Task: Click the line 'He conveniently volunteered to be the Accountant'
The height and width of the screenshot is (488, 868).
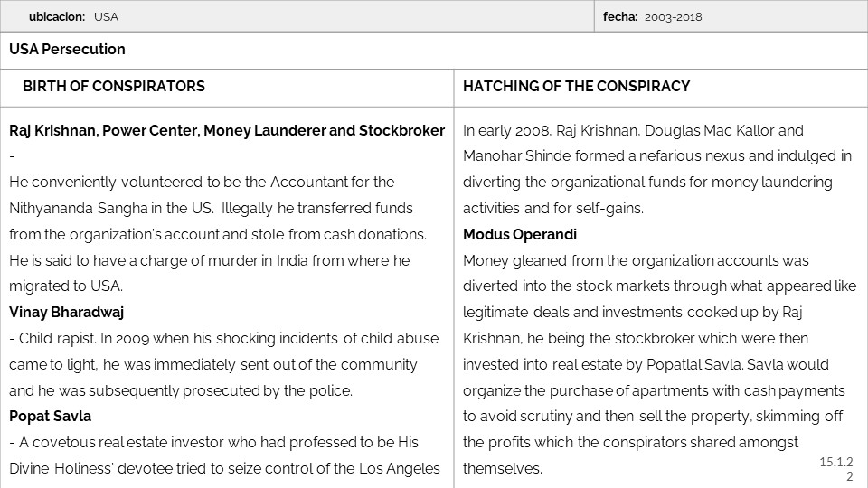Action: [202, 182]
